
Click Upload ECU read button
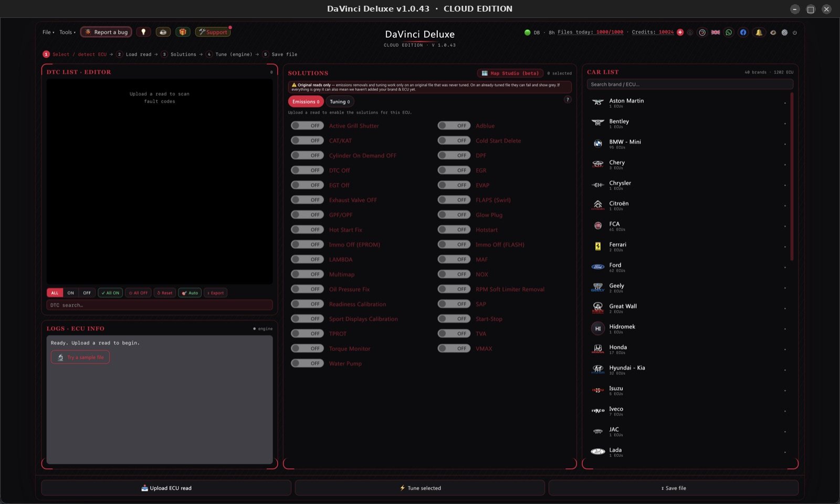pos(166,488)
